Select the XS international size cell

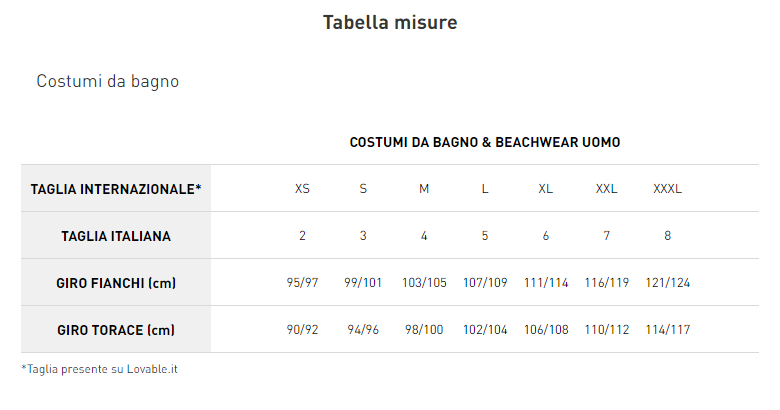pos(302,189)
